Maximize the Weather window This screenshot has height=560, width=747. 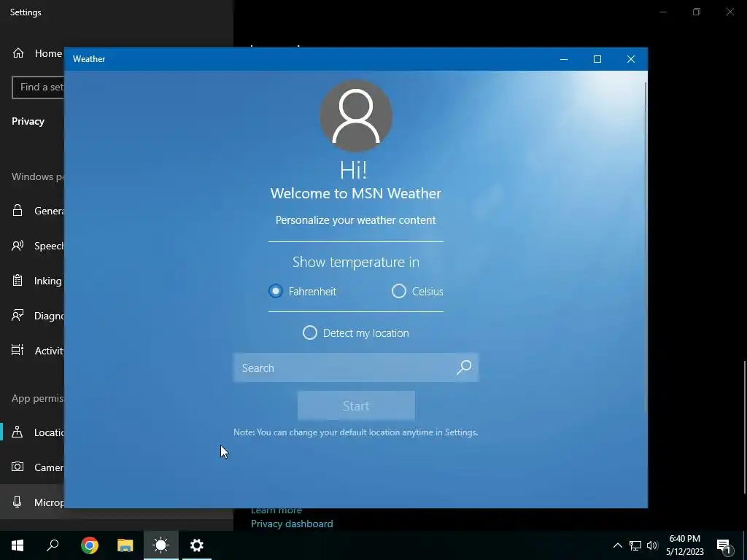(x=597, y=59)
